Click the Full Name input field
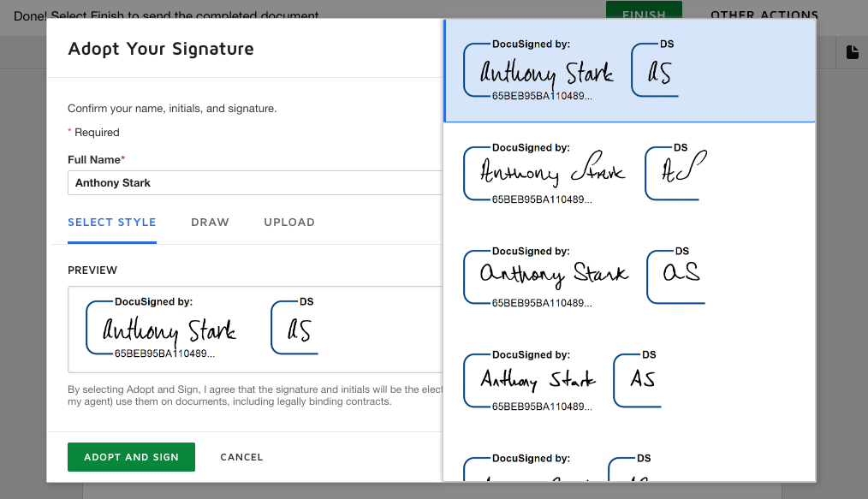 (x=255, y=182)
